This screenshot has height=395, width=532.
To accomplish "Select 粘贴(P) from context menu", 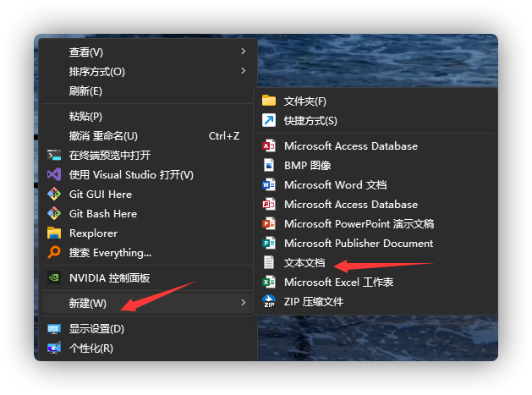I will [147, 117].
